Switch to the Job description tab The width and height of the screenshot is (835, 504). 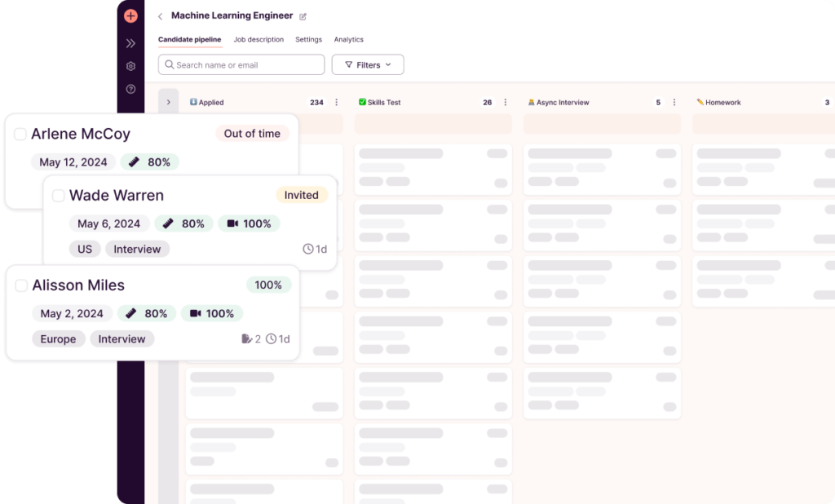(x=258, y=39)
